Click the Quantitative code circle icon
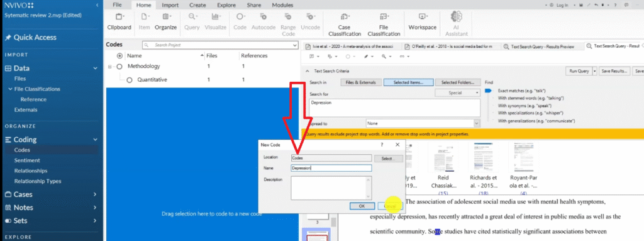The width and height of the screenshot is (644, 241). (x=130, y=80)
